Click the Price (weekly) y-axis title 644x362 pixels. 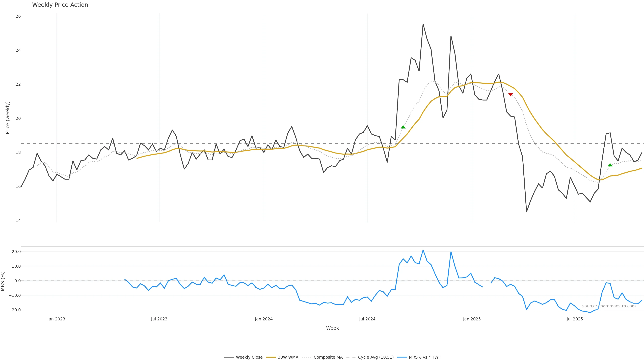click(8, 118)
